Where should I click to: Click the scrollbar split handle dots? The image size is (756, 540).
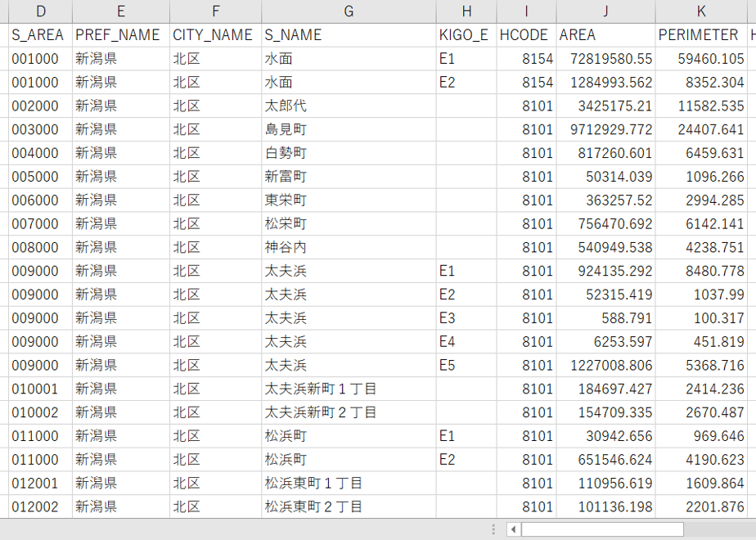pos(493,529)
